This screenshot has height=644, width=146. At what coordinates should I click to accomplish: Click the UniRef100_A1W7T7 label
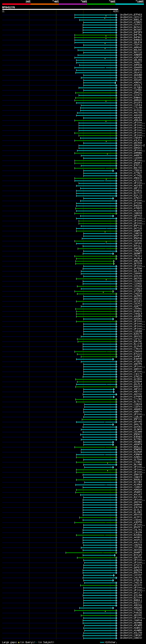coord(131,306)
